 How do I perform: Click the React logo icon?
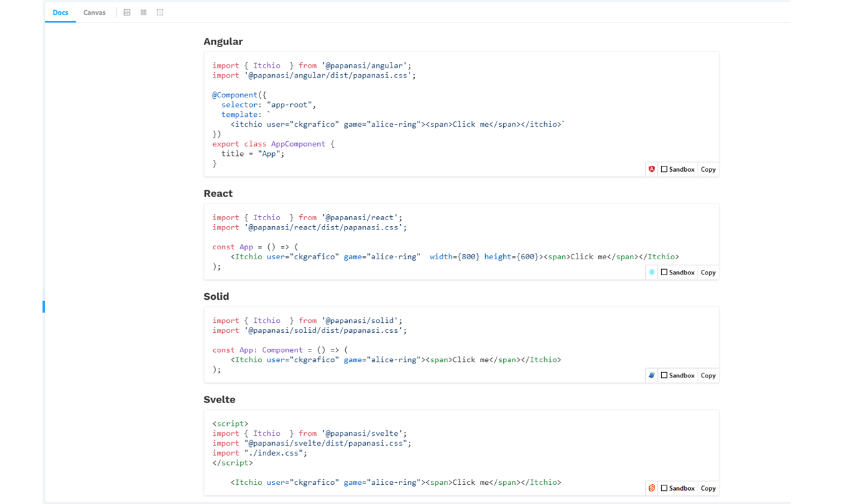(652, 272)
